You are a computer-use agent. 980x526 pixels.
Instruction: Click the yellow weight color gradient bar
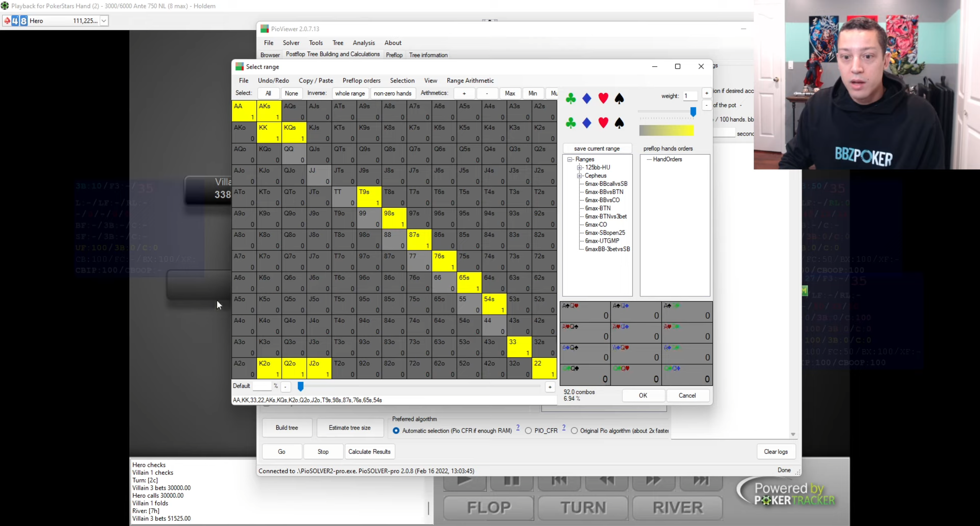666,131
